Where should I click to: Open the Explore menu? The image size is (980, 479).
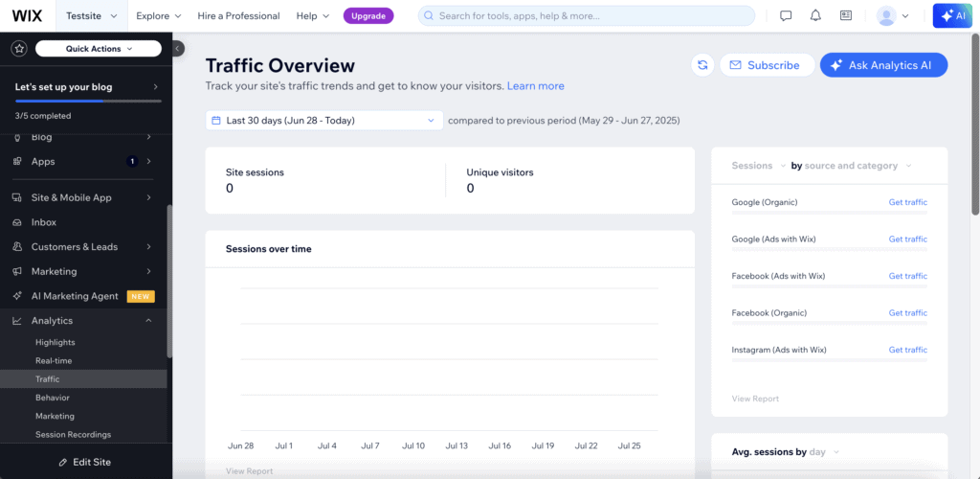pyautogui.click(x=158, y=15)
